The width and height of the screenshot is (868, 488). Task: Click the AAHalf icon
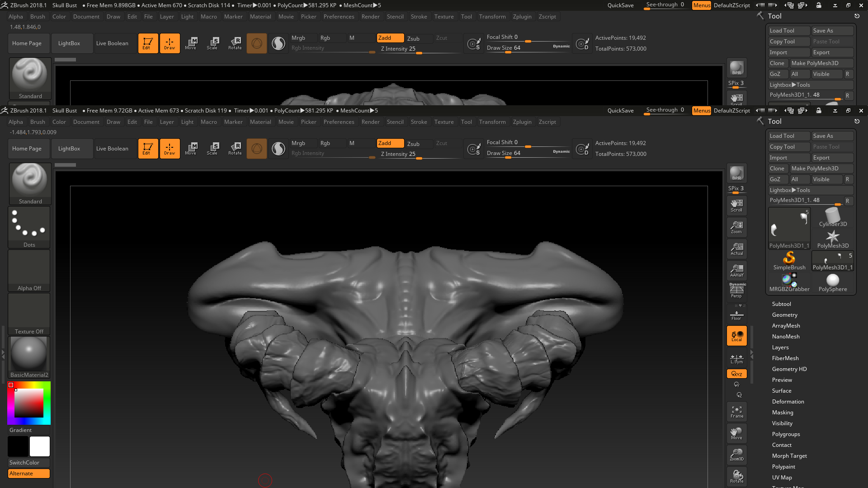736,271
